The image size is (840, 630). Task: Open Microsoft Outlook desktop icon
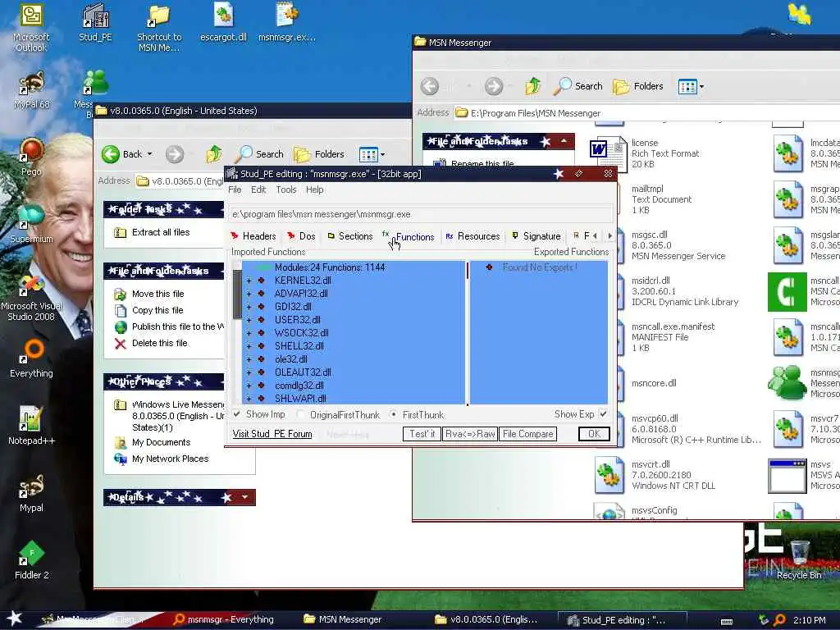click(x=31, y=27)
